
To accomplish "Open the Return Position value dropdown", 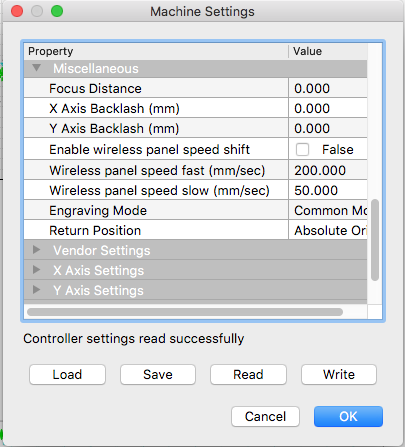I will (328, 230).
